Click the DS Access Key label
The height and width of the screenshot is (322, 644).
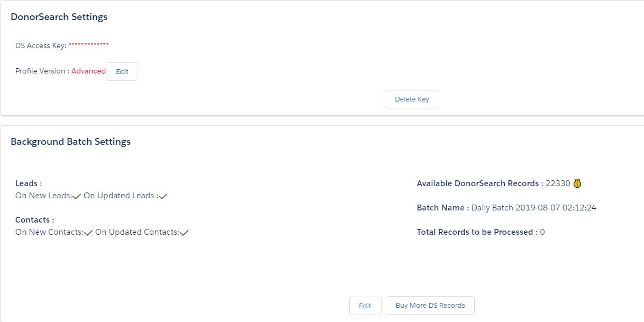(x=41, y=45)
